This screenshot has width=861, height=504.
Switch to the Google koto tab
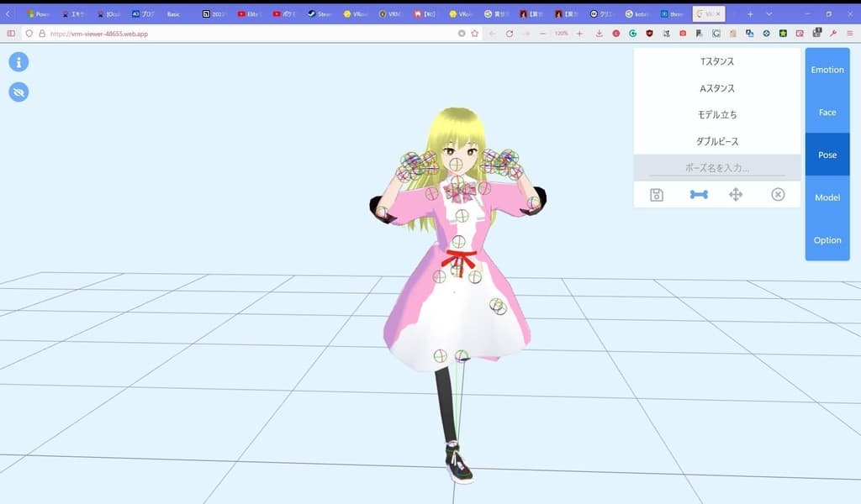click(x=637, y=13)
